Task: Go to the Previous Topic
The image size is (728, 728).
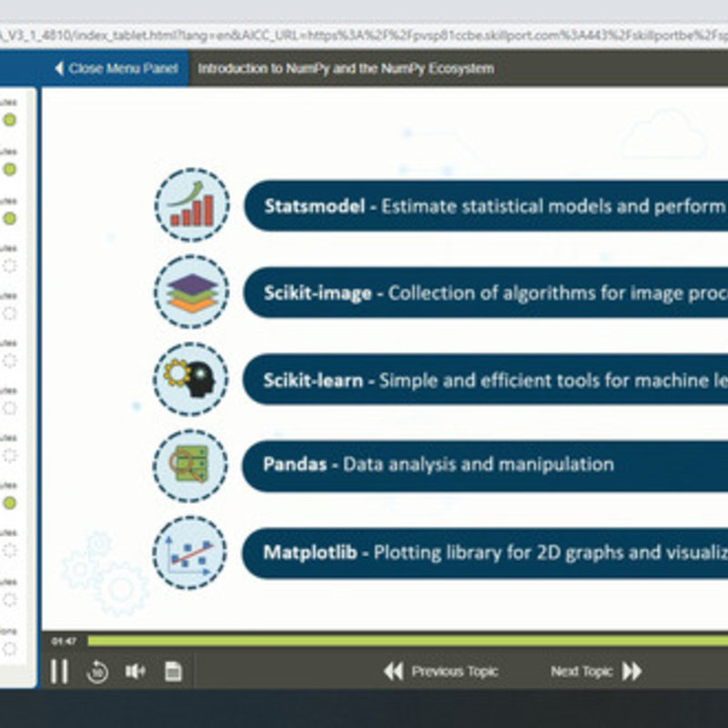Action: [441, 672]
